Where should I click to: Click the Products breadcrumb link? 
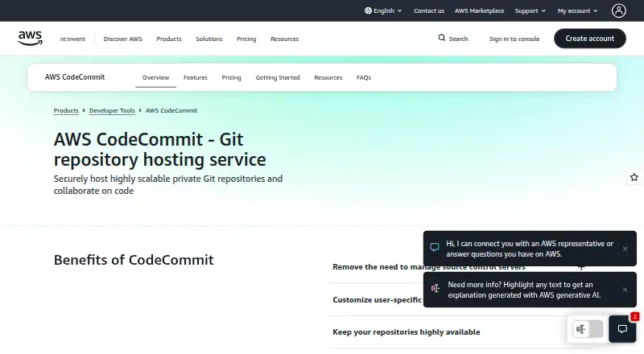pyautogui.click(x=66, y=110)
